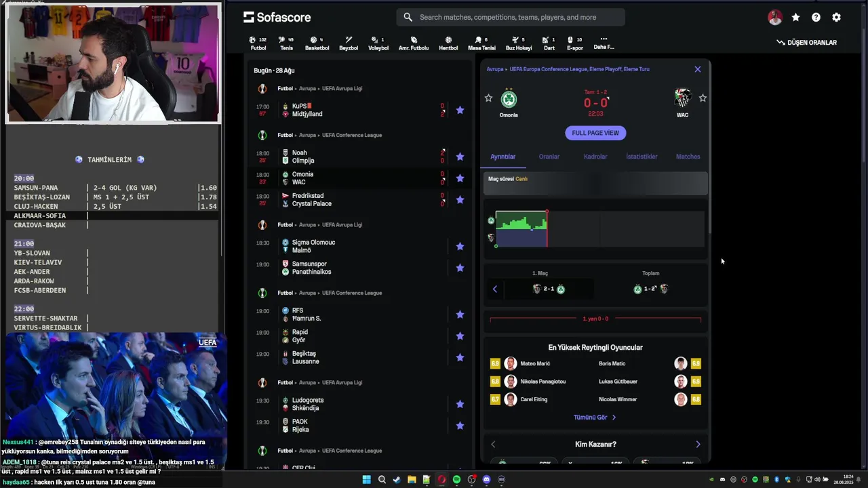
Task: Open Windows taskbar search
Action: tap(382, 479)
